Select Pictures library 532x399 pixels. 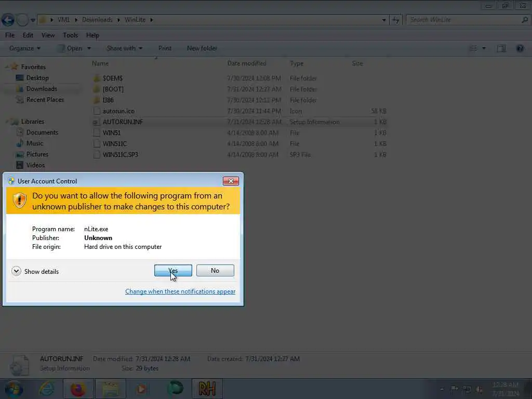[x=37, y=154]
